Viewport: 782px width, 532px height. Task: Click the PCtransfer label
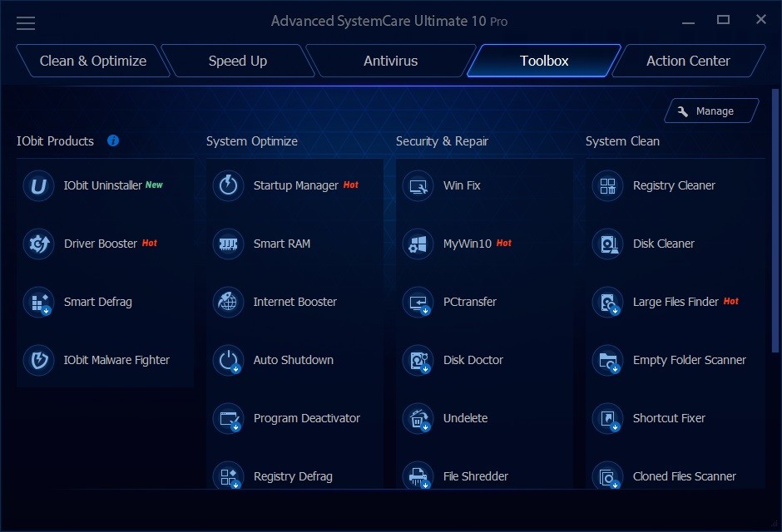[x=470, y=302]
